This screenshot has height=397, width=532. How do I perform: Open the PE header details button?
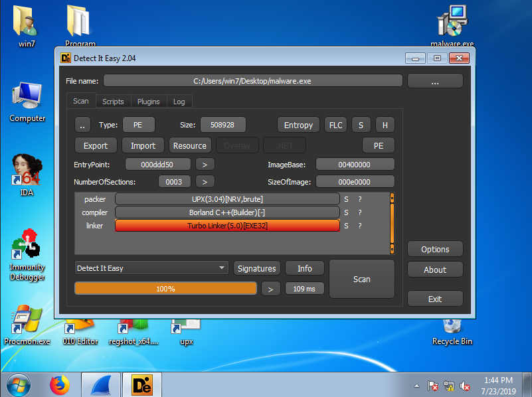click(379, 145)
